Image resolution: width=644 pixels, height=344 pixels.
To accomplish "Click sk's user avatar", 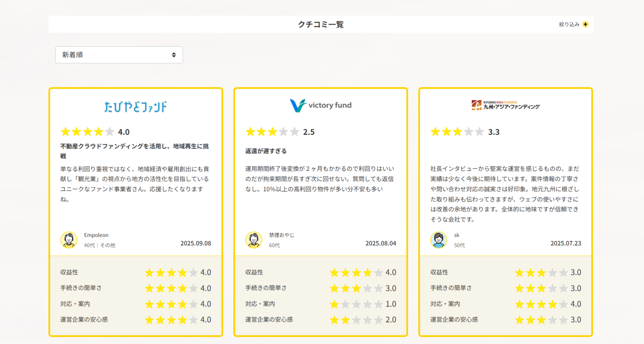I will coord(439,240).
